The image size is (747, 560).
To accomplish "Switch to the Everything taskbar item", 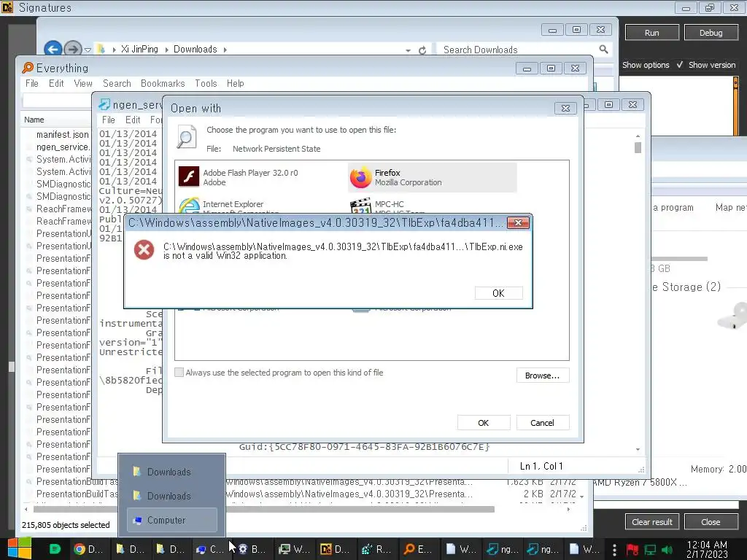I will 417,549.
